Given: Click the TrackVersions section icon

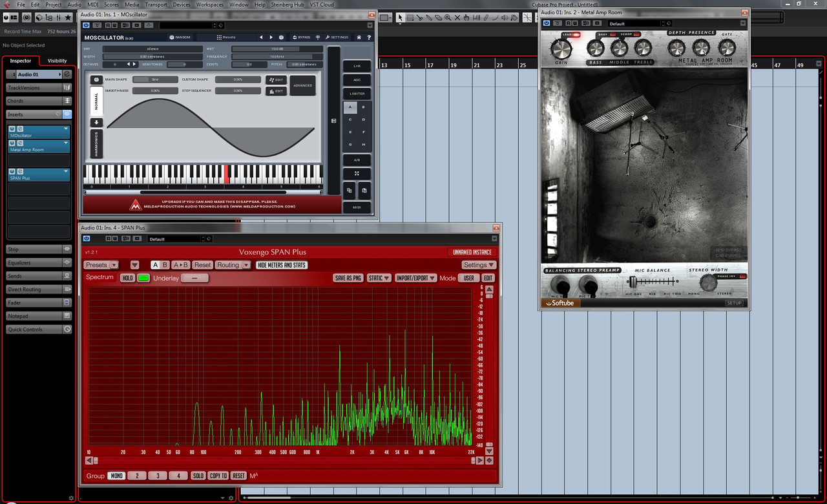Looking at the screenshot, I should click(67, 88).
